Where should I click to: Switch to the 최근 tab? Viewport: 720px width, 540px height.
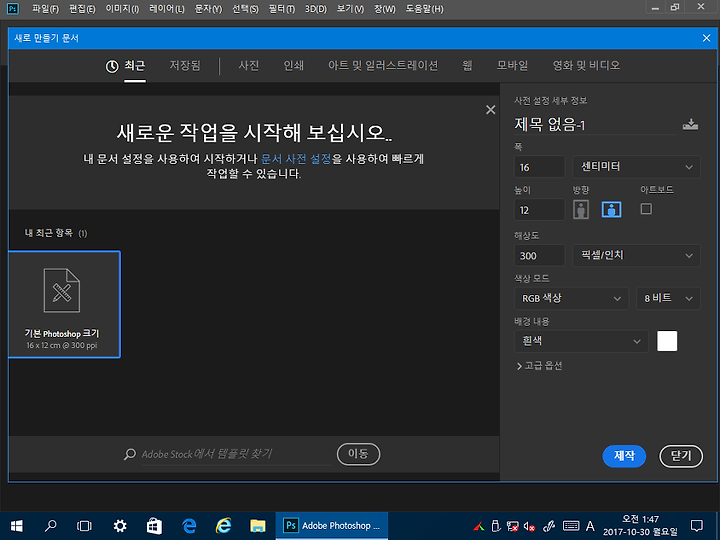coord(125,66)
